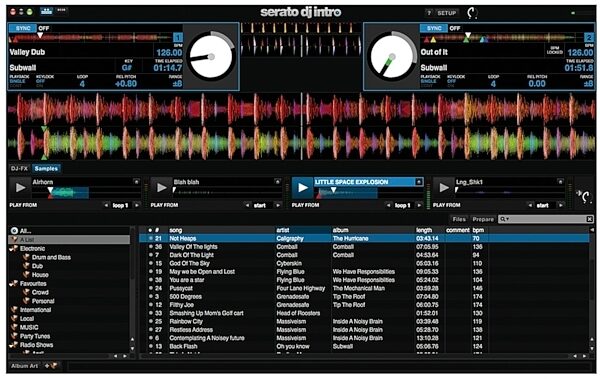Click the left deck virtual platter
Screen dimensions: 600x379
point(211,57)
